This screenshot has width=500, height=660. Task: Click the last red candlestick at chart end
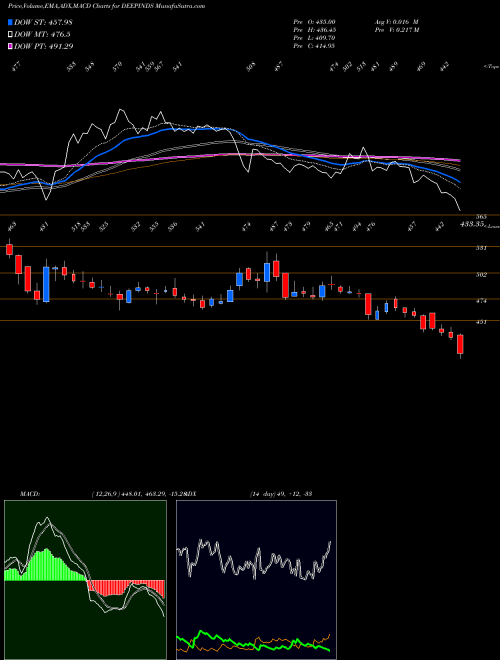[x=460, y=345]
